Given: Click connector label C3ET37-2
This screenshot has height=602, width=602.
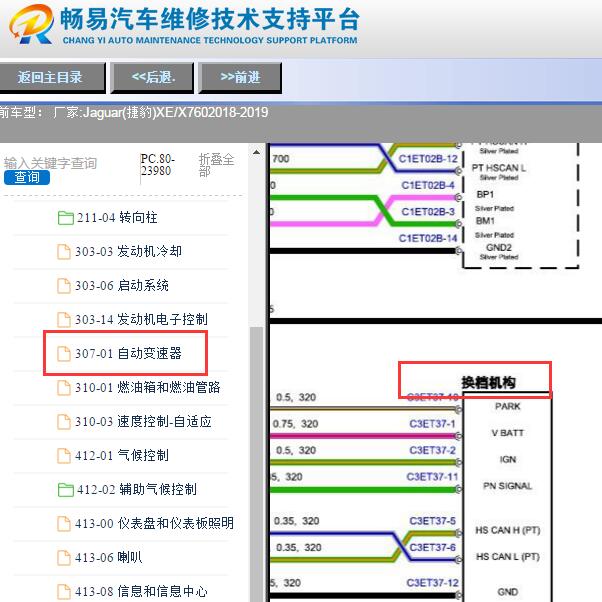Looking at the screenshot, I should (x=432, y=450).
